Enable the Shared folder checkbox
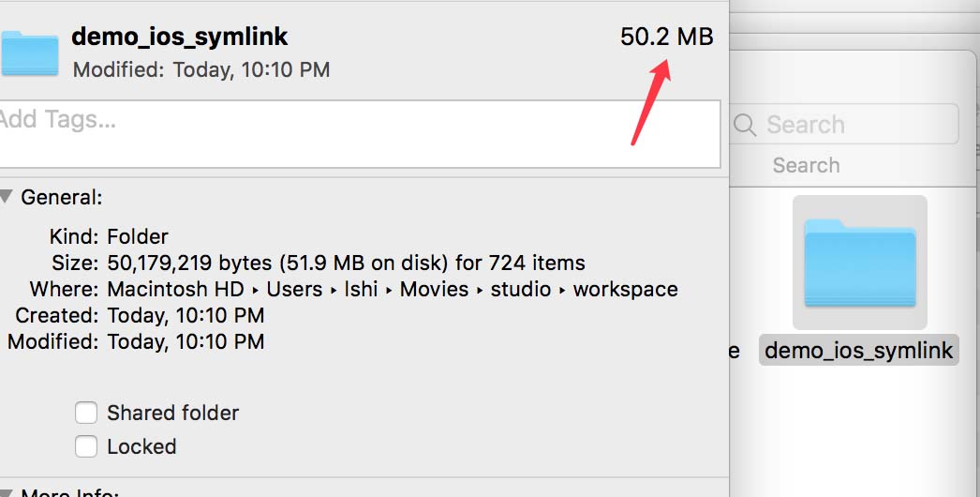 86,413
